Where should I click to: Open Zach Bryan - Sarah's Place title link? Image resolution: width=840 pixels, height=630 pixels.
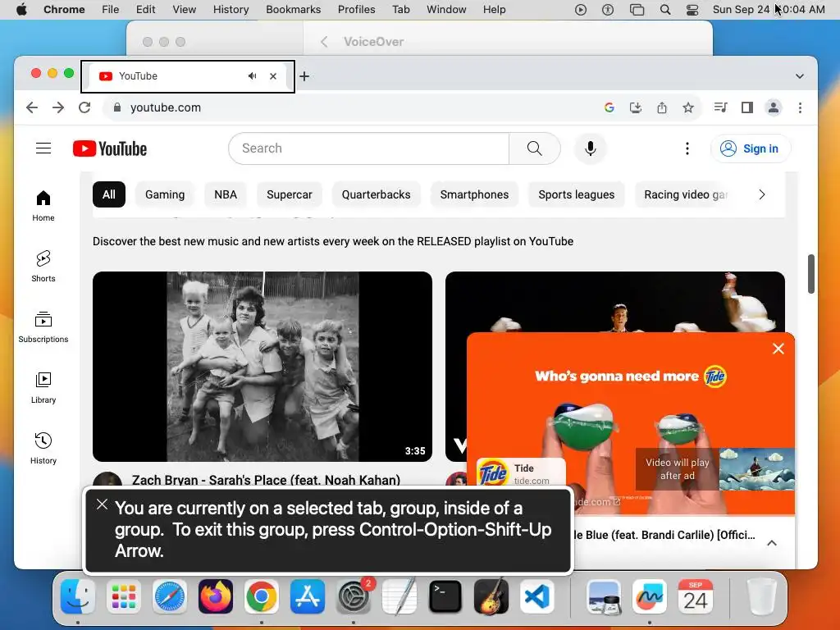(267, 480)
